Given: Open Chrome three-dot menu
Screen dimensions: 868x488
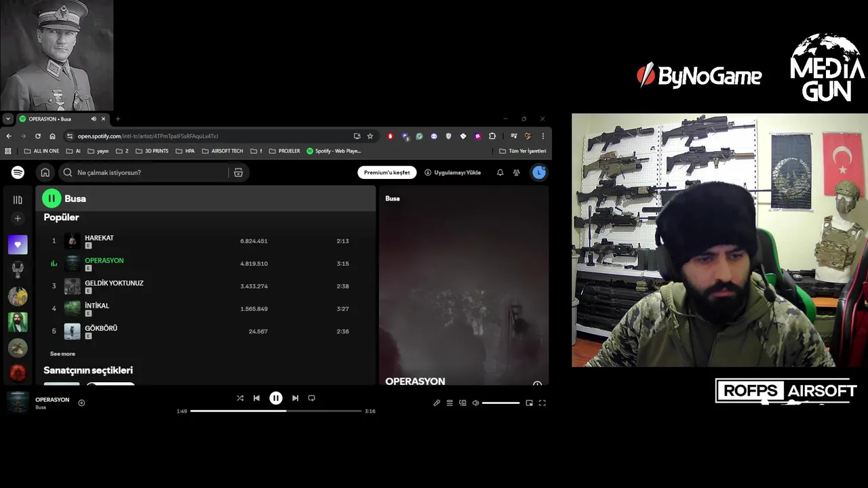Looking at the screenshot, I should click(x=542, y=136).
